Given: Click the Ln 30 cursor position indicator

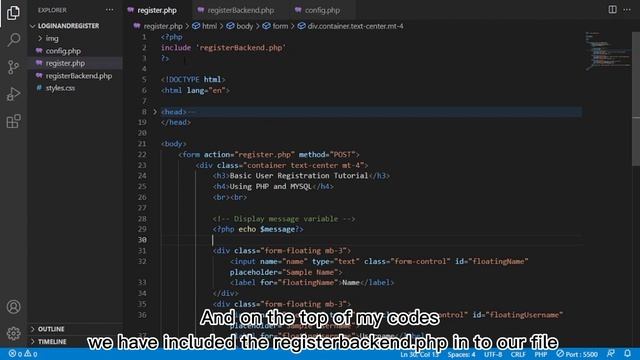Looking at the screenshot, I should click(419, 354).
